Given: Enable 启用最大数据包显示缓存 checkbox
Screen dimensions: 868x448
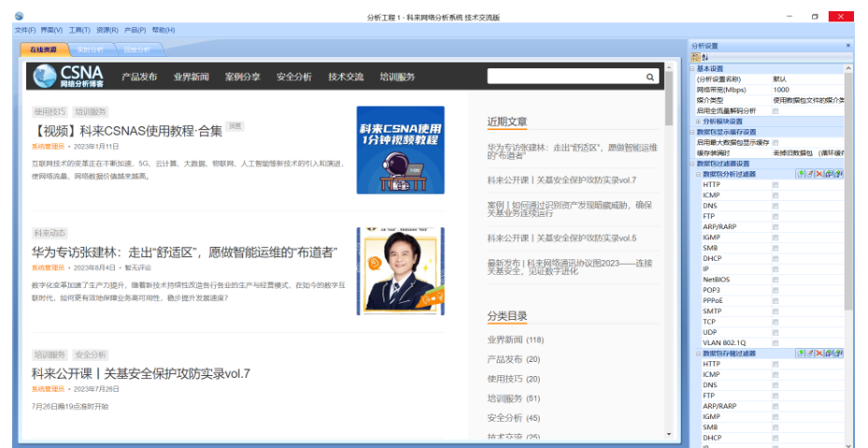Looking at the screenshot, I should coord(775,143).
